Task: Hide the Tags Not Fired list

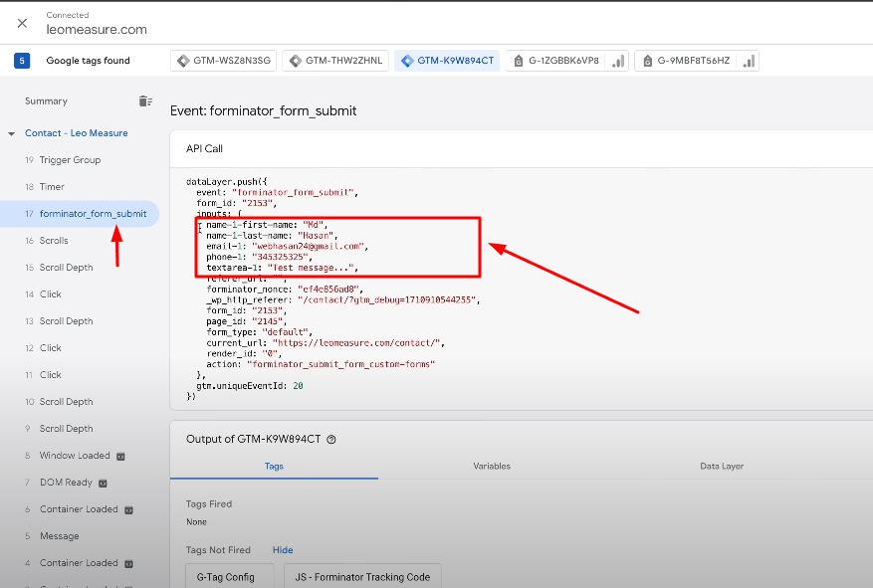Action: pos(283,550)
